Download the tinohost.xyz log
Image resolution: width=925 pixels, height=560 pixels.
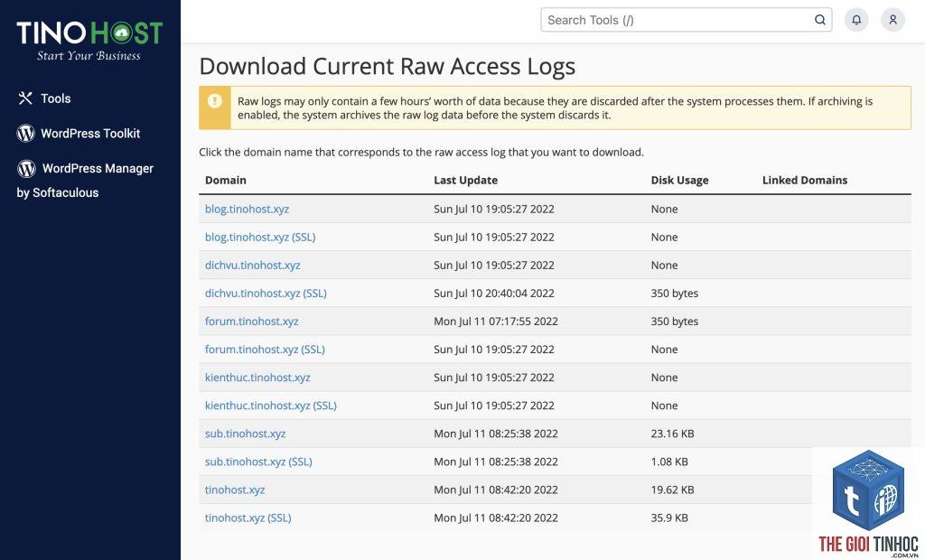pos(235,490)
